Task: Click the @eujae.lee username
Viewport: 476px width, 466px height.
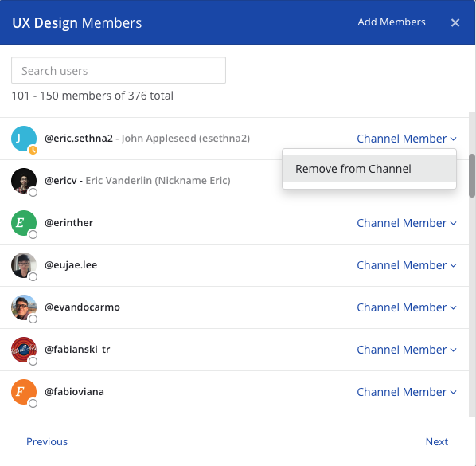Action: (x=71, y=265)
